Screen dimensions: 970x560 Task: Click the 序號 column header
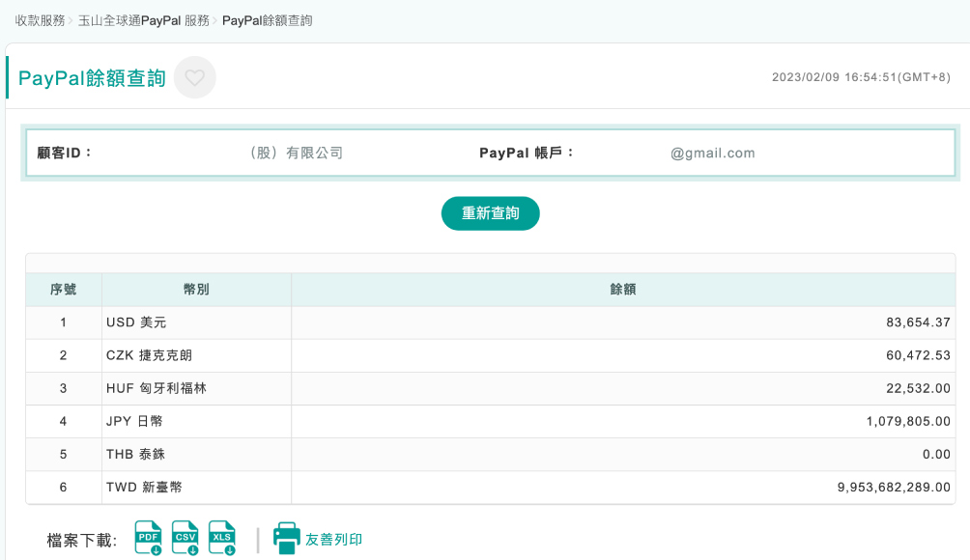tap(64, 290)
